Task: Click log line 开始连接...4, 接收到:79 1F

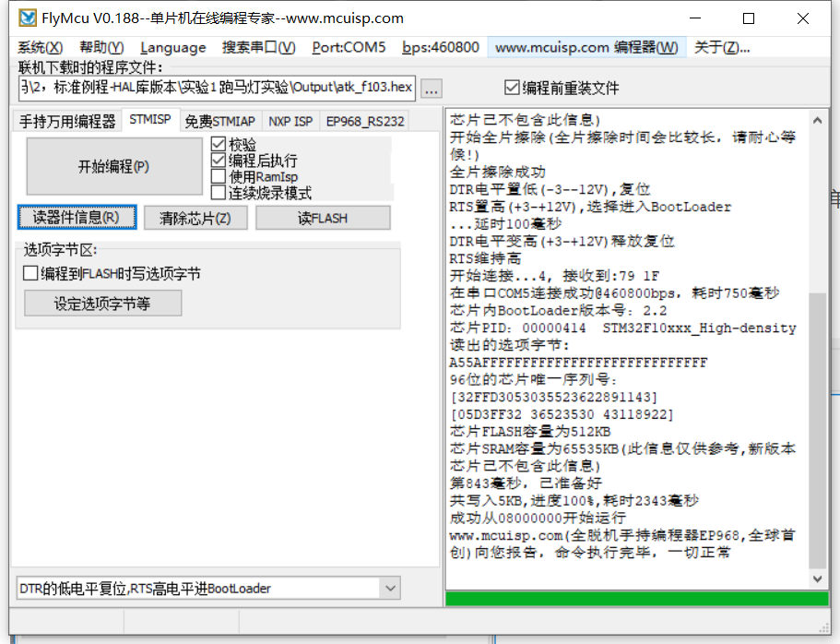Action: pyautogui.click(x=554, y=276)
